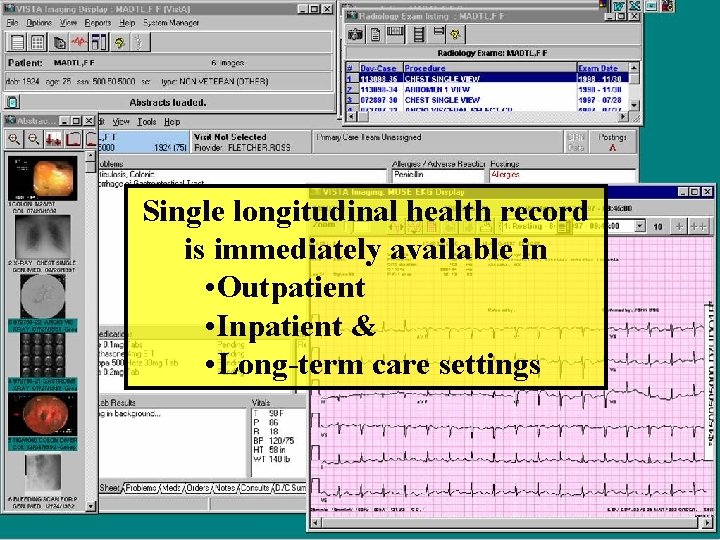The height and width of the screenshot is (540, 720).
Task: Open Reports menu in VISTA Imaging Display
Action: click(98, 22)
